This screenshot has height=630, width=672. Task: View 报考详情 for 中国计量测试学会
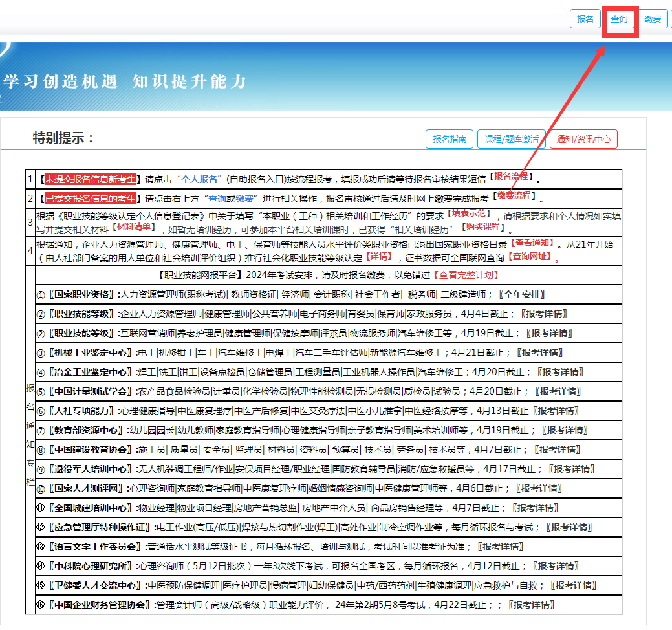click(x=558, y=391)
